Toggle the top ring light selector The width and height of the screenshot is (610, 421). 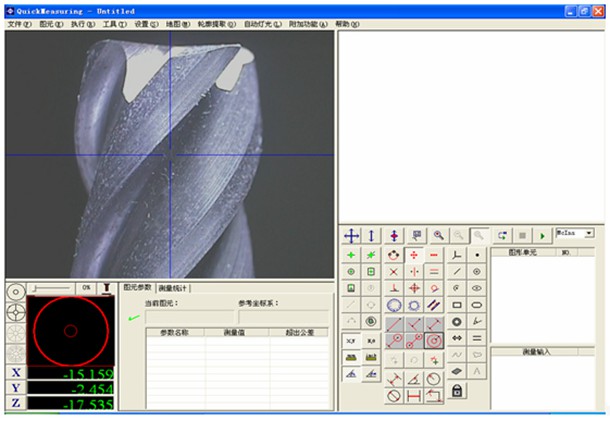pos(15,292)
